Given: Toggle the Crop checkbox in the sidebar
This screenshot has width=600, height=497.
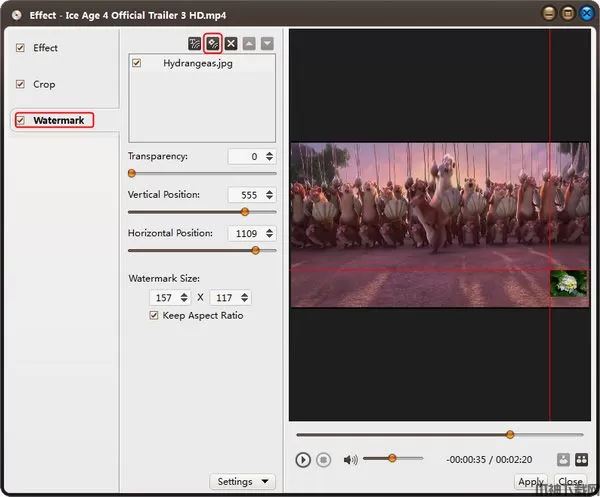Looking at the screenshot, I should tap(19, 85).
